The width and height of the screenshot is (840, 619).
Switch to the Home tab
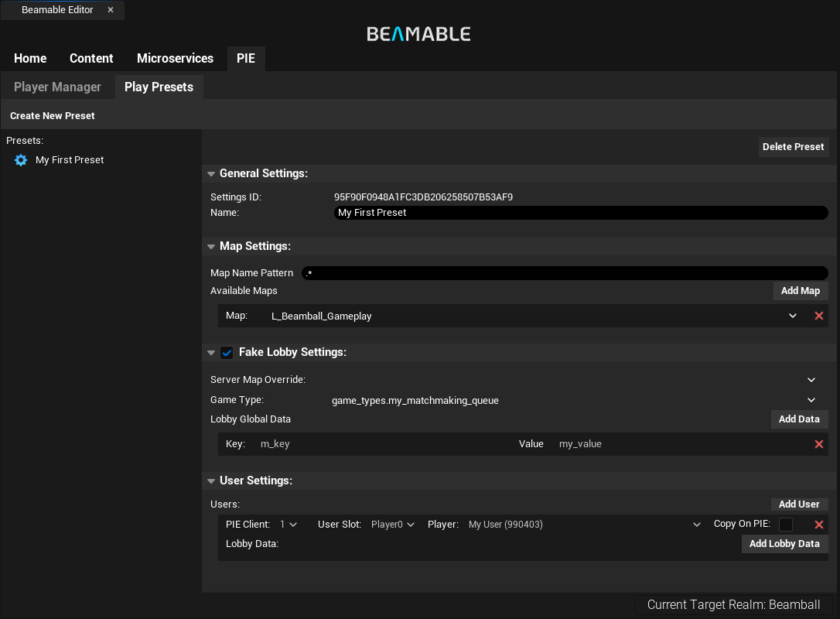[x=30, y=58]
